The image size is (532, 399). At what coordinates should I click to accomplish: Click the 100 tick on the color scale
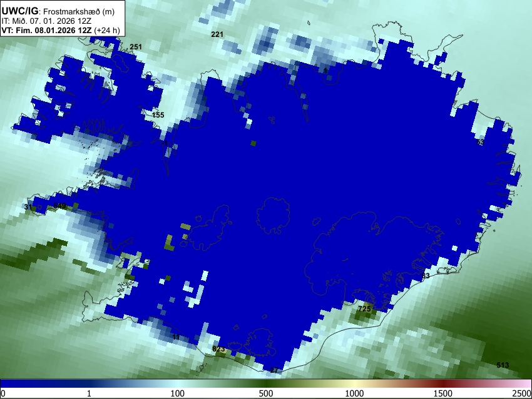177,393
